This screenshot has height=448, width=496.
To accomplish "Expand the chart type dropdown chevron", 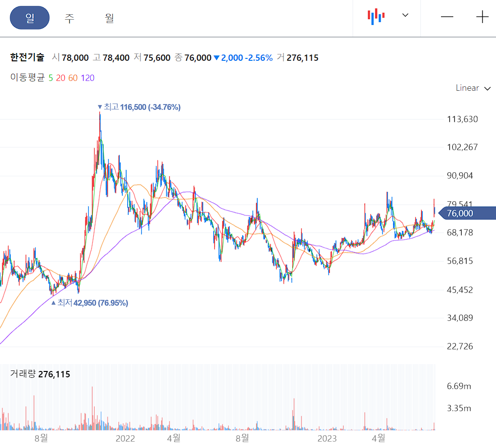I will (405, 15).
